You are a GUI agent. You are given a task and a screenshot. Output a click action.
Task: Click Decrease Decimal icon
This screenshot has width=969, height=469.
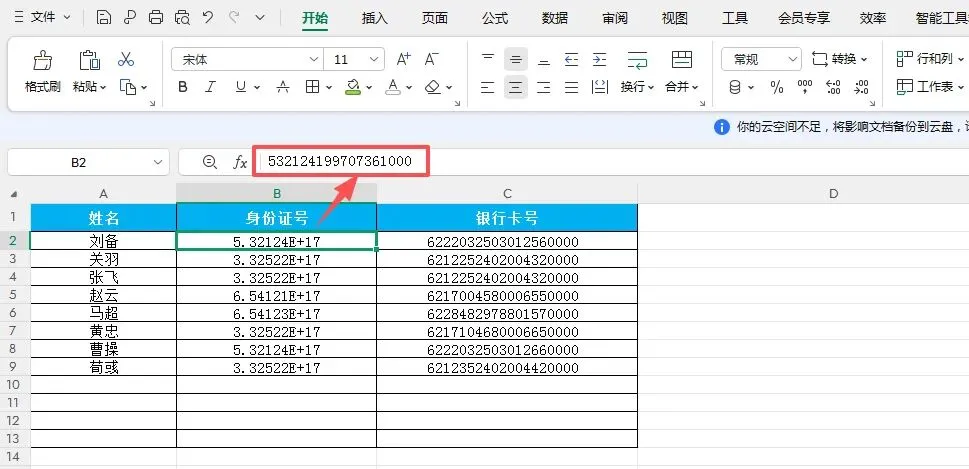(861, 87)
